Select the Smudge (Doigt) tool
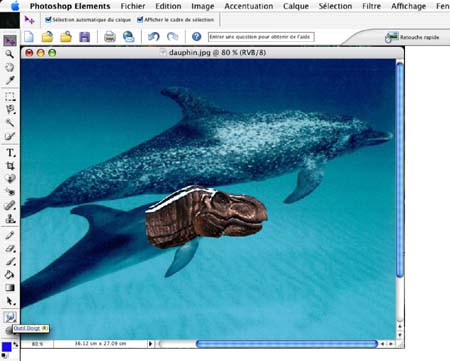 pos(10,317)
